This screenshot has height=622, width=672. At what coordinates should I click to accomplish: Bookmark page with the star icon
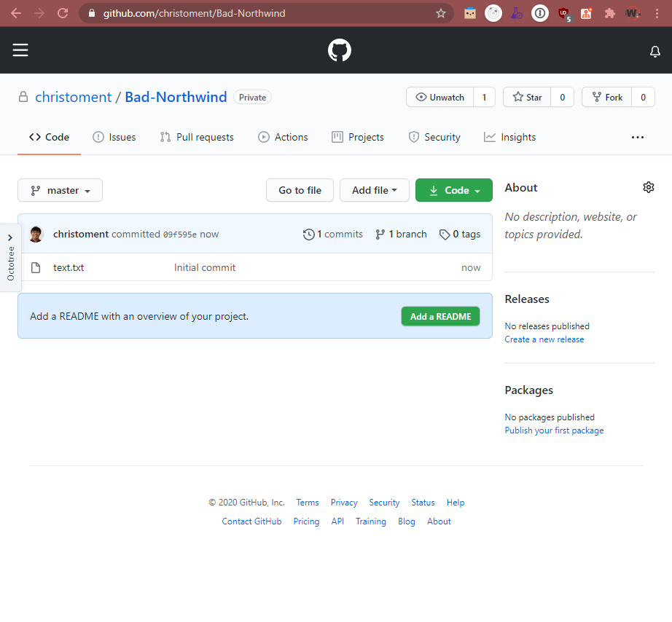coord(440,13)
